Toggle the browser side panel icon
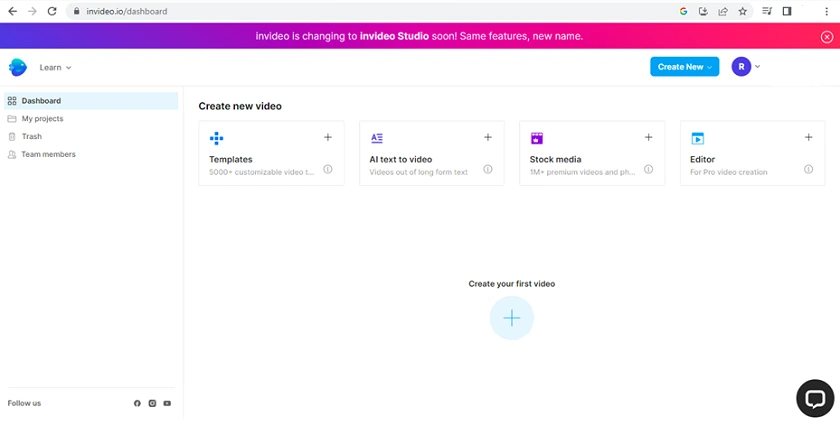The height and width of the screenshot is (426, 840). coord(787,11)
